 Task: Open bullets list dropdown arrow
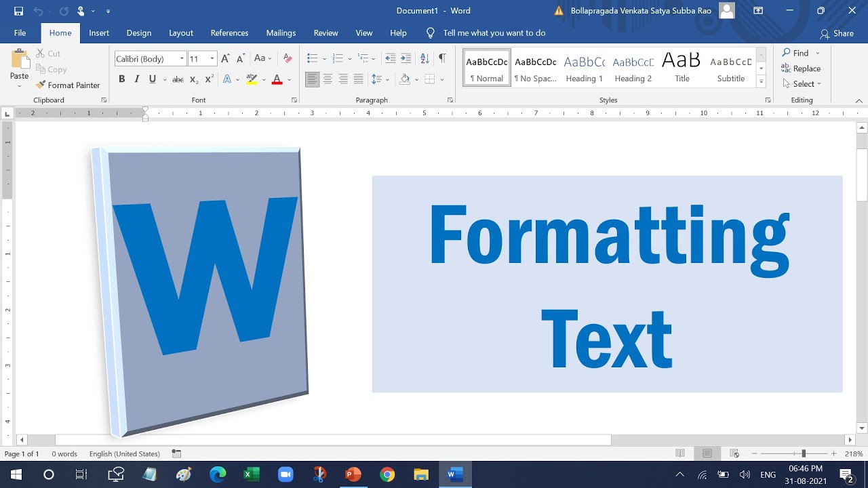coord(324,59)
